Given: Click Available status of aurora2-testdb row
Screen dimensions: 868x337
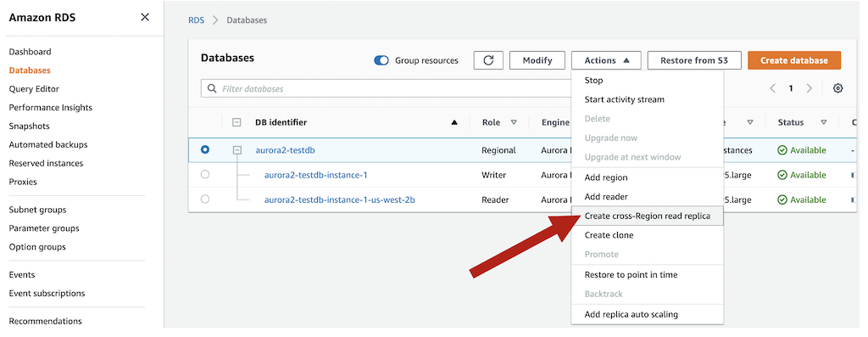Looking at the screenshot, I should 802,150.
